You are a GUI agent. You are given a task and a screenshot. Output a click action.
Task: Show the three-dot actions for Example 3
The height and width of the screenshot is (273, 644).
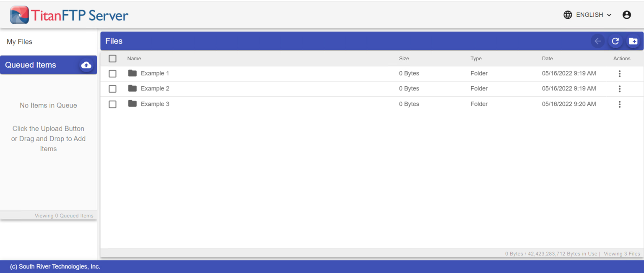[x=619, y=104]
